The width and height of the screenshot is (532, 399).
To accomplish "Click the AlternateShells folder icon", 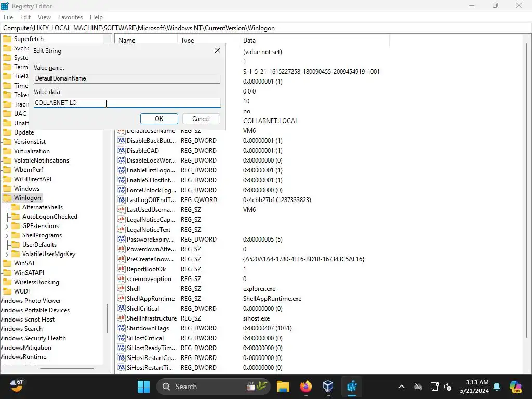I will tap(16, 207).
